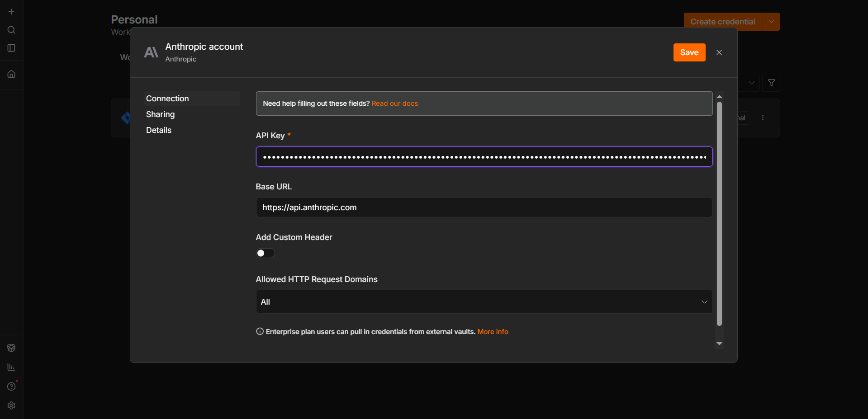The width and height of the screenshot is (868, 419).
Task: Go to the home overview icon
Action: tap(11, 74)
